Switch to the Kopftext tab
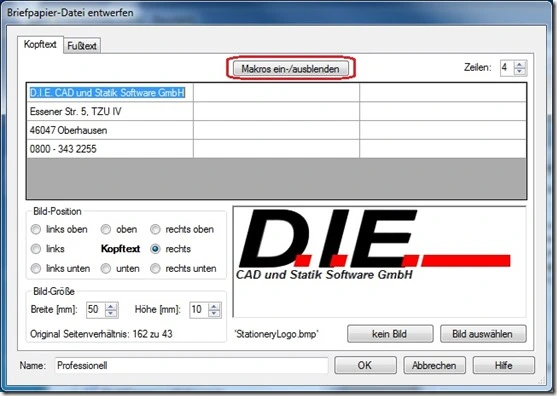 coord(40,44)
